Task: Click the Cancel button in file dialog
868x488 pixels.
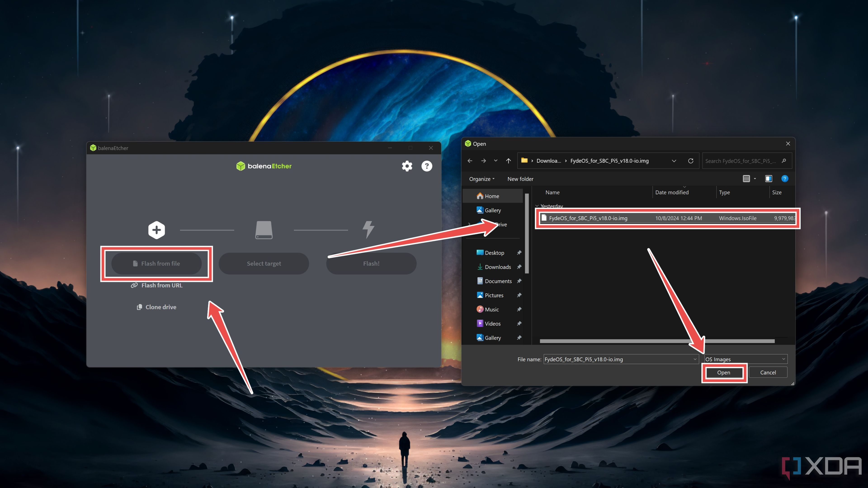Action: click(x=769, y=372)
